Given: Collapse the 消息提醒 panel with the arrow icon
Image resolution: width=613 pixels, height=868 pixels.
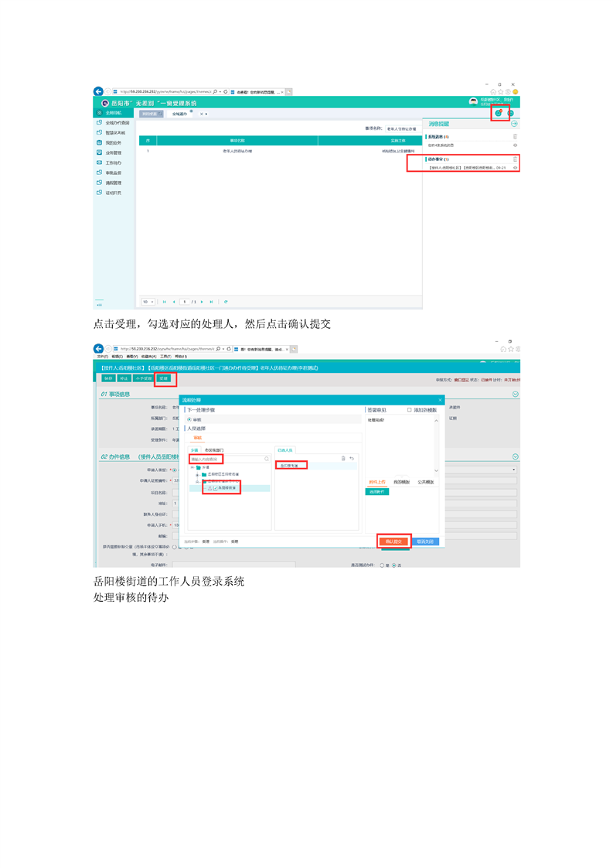Looking at the screenshot, I should click(514, 124).
